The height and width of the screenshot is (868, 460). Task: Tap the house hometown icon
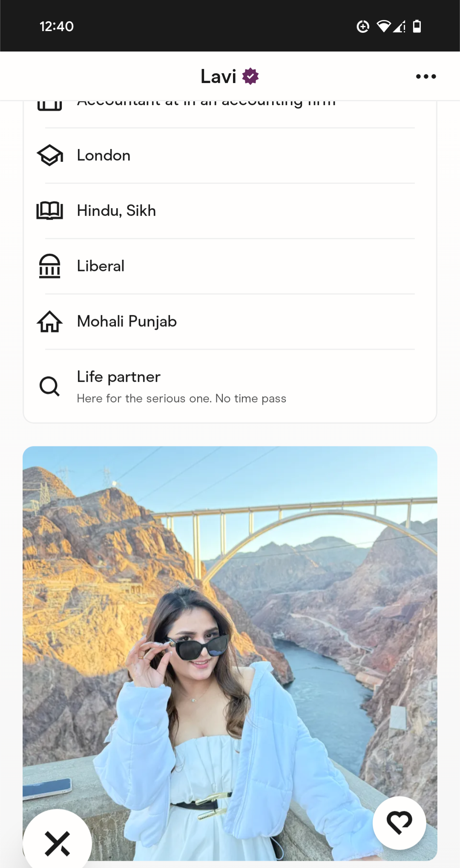point(50,322)
